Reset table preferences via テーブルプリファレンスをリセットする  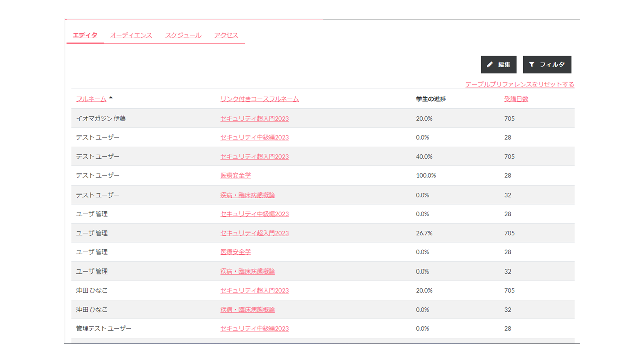(520, 84)
